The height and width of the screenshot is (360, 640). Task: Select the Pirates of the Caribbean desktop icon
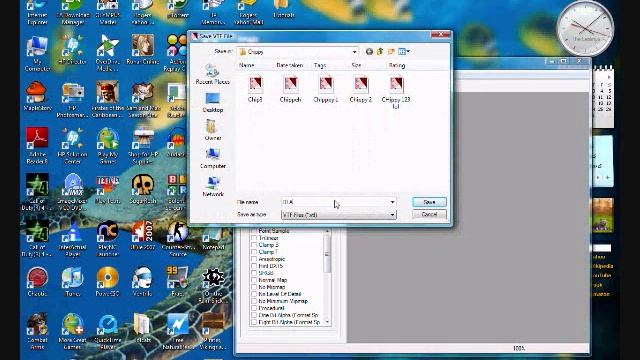107,100
